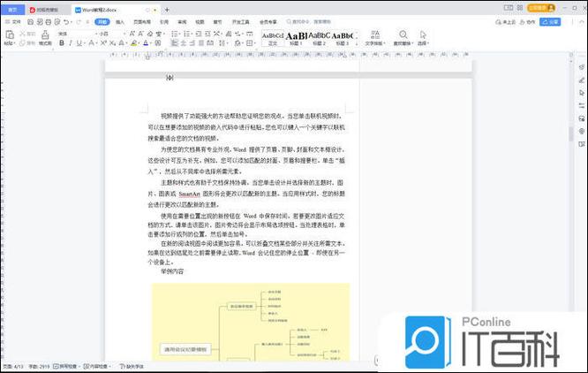This screenshot has height=373, width=588.
Task: Select the 标题 2 heading style
Action: (319, 39)
